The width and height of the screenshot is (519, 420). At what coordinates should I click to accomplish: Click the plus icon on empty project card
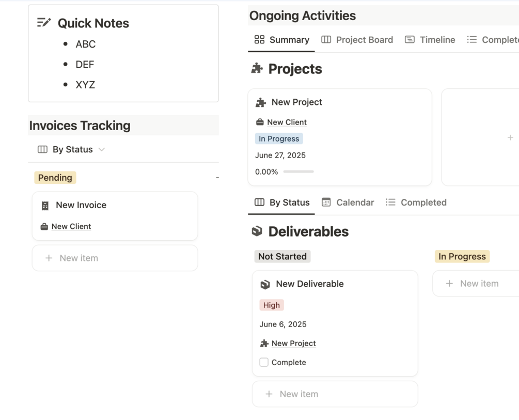510,137
